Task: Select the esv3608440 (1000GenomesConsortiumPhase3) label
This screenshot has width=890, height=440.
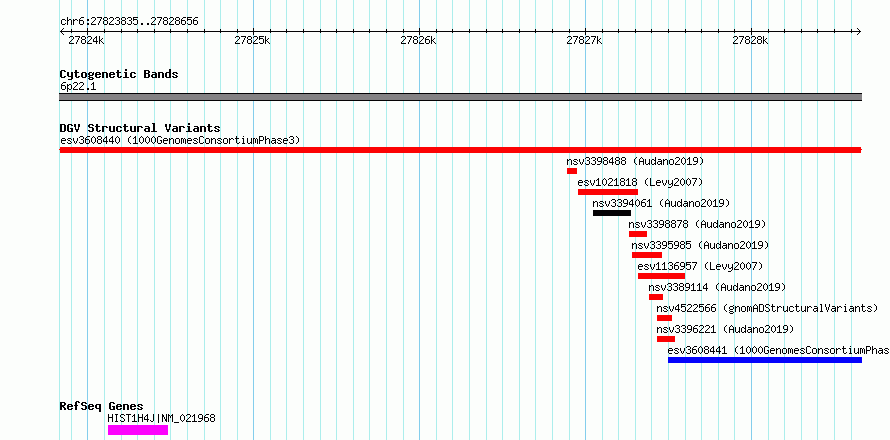Action: [x=180, y=140]
